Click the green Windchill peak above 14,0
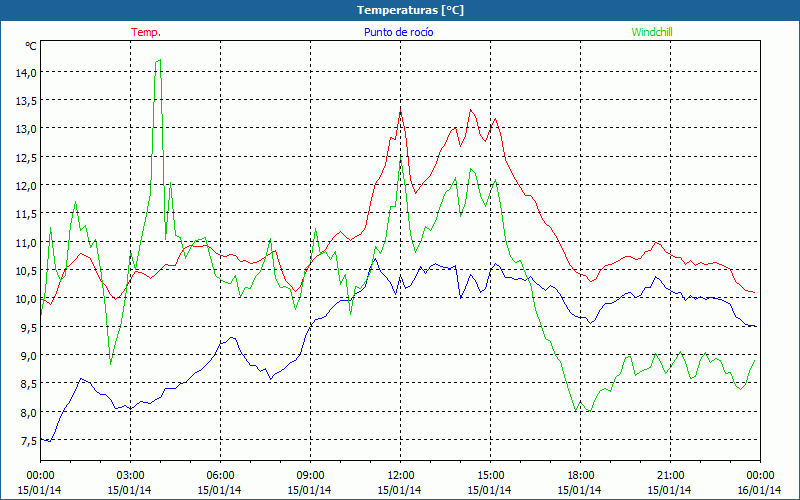The height and width of the screenshot is (500, 800). click(x=160, y=60)
